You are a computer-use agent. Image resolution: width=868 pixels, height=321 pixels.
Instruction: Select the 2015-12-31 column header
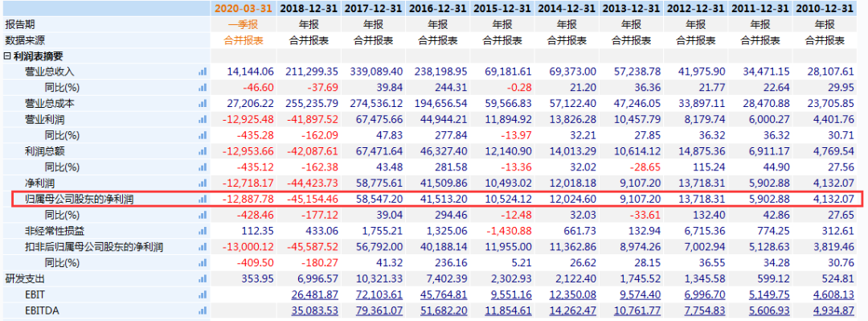pyautogui.click(x=502, y=8)
